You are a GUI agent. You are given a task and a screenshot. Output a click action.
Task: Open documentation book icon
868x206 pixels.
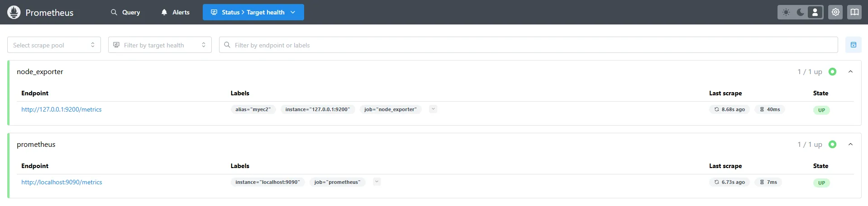point(854,12)
